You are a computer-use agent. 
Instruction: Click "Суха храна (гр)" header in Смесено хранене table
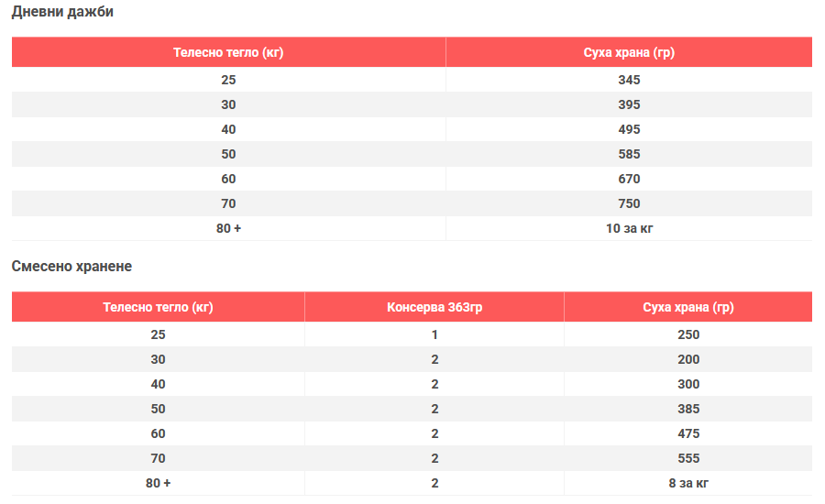coord(688,307)
